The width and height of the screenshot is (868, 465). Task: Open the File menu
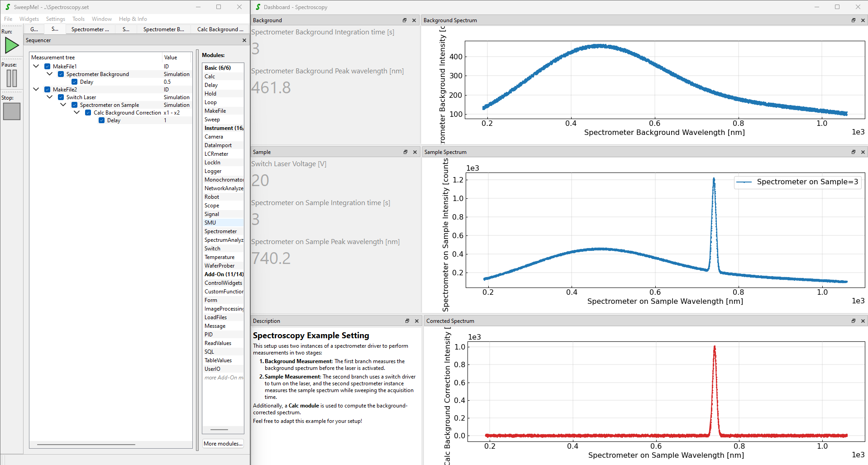click(x=8, y=19)
